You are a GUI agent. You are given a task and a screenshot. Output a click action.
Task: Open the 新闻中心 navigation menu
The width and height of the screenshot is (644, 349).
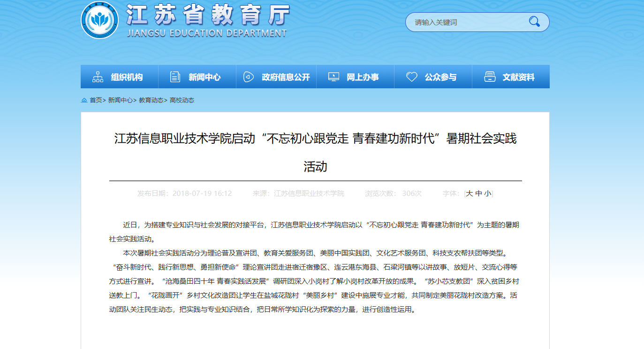point(205,78)
